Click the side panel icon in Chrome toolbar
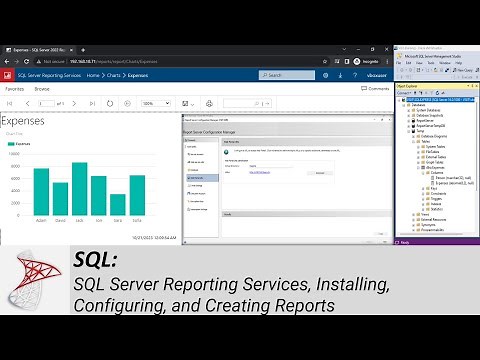Screen dimensions: 480x360 [347, 61]
